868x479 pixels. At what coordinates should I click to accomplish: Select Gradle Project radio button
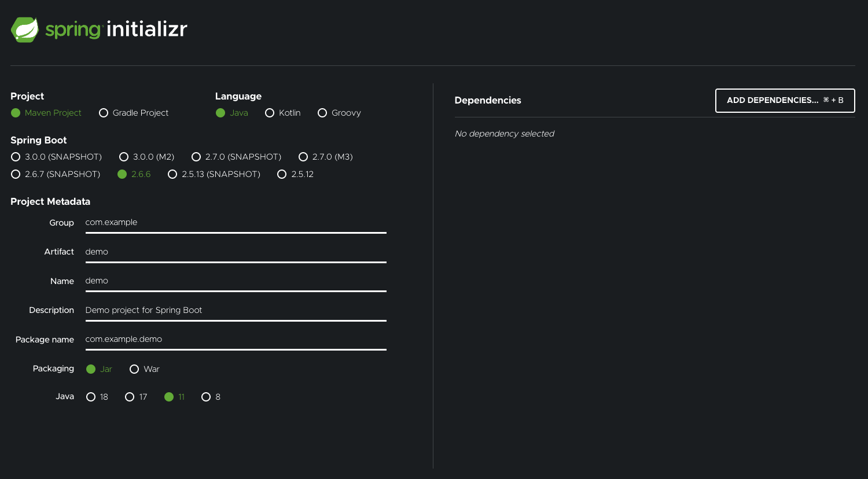pyautogui.click(x=134, y=113)
